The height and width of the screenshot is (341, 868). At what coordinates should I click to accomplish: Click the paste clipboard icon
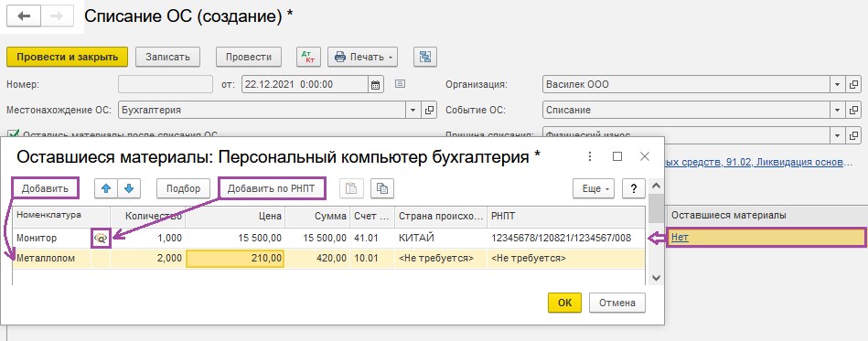coord(351,188)
